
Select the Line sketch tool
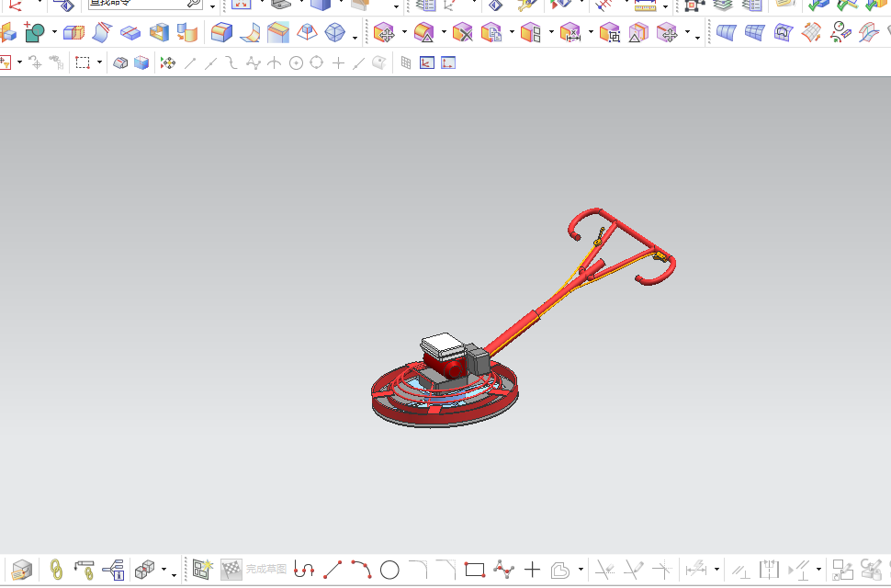point(333,570)
